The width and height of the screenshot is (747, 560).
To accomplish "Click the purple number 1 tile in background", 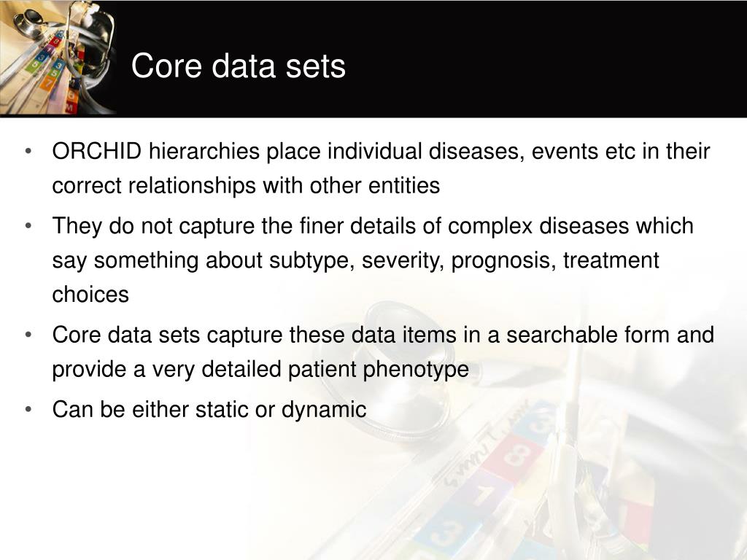I will (x=483, y=495).
